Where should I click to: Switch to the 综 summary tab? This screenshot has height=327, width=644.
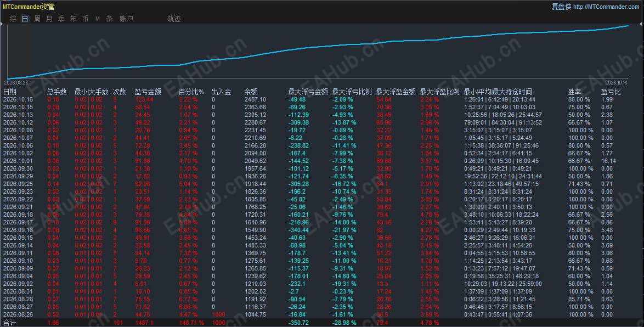13,19
